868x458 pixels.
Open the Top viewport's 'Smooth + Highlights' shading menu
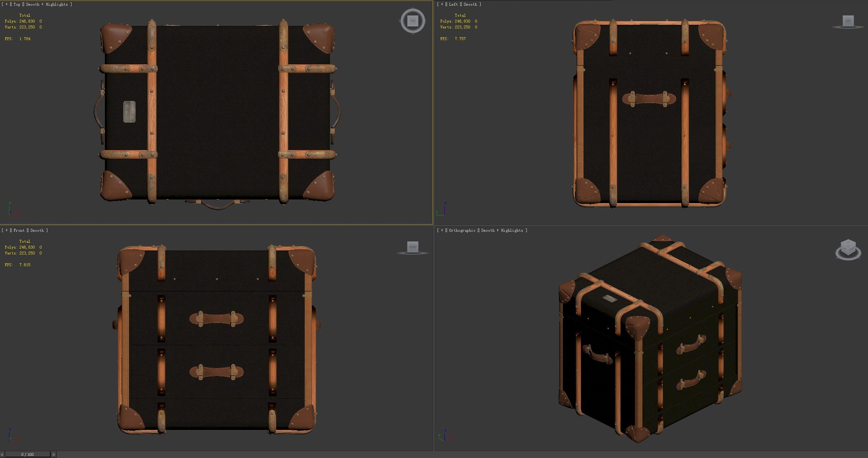tap(47, 5)
